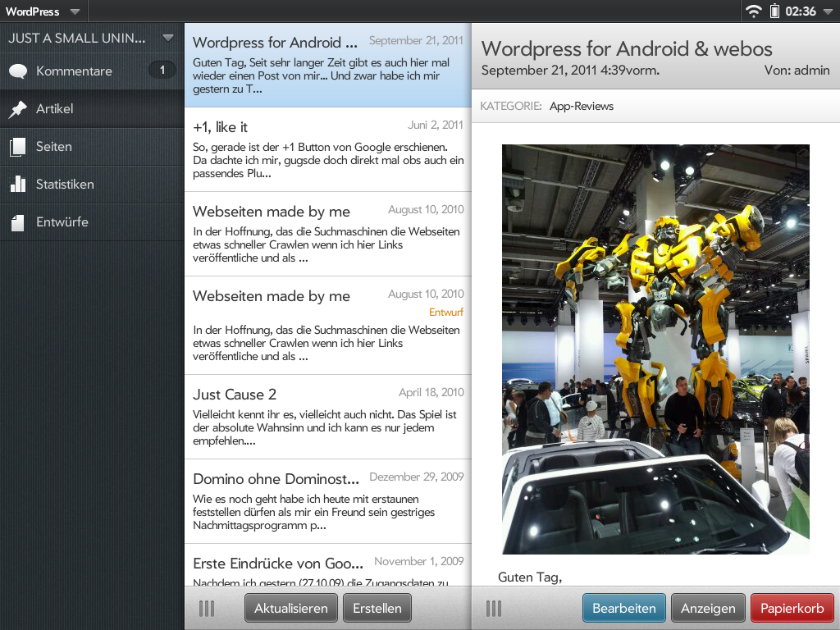The height and width of the screenshot is (630, 840).
Task: Open the post '+1, like it'
Action: click(x=328, y=149)
